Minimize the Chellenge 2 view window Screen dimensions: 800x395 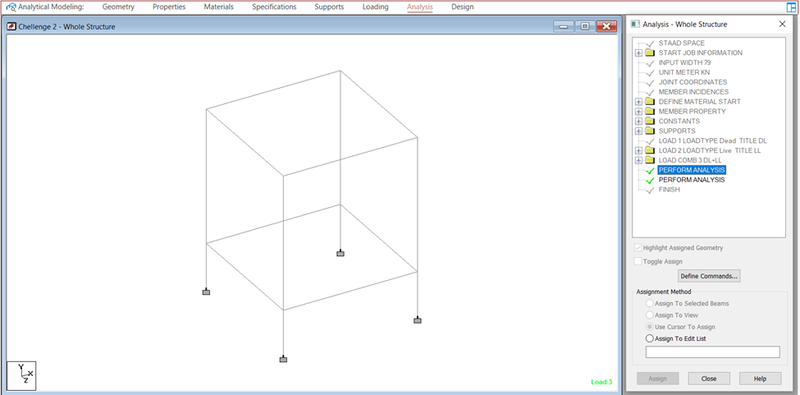[x=564, y=27]
